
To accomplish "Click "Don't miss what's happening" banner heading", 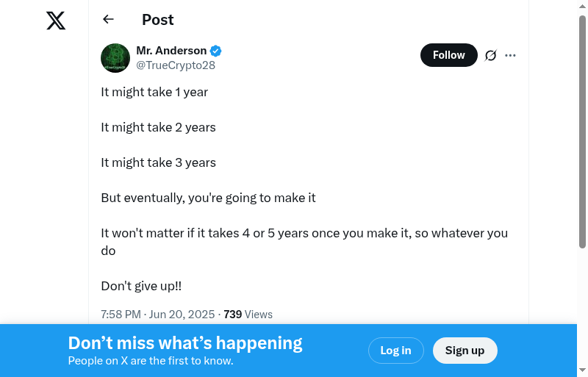I will [x=185, y=343].
